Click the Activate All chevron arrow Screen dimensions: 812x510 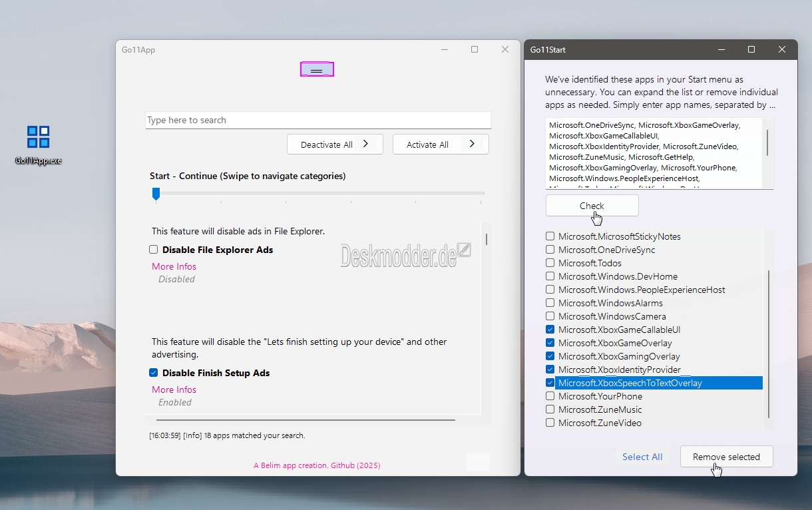(472, 144)
